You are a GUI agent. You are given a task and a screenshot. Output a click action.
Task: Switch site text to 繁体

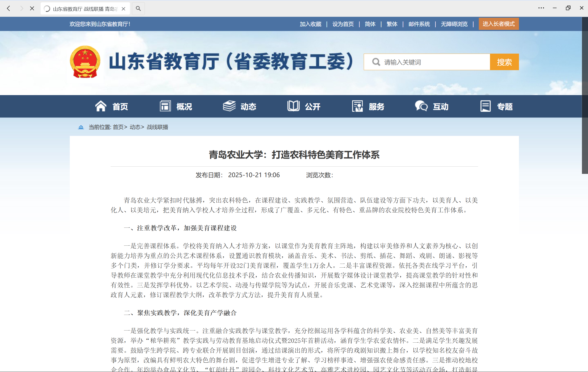(392, 24)
